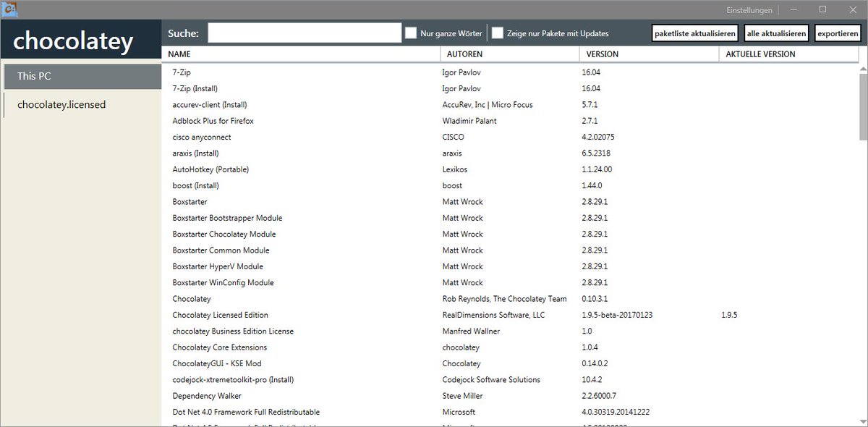Sort packages by the NAME column

[179, 54]
